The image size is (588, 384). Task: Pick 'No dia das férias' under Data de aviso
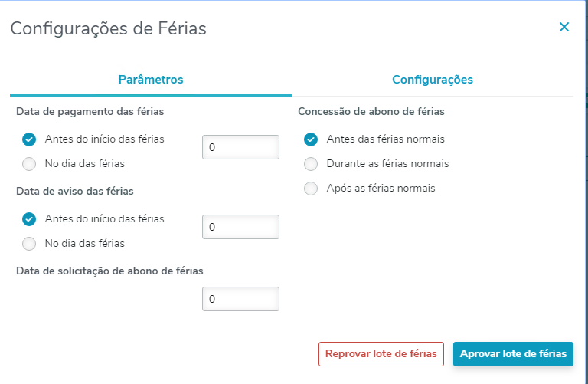pyautogui.click(x=30, y=244)
